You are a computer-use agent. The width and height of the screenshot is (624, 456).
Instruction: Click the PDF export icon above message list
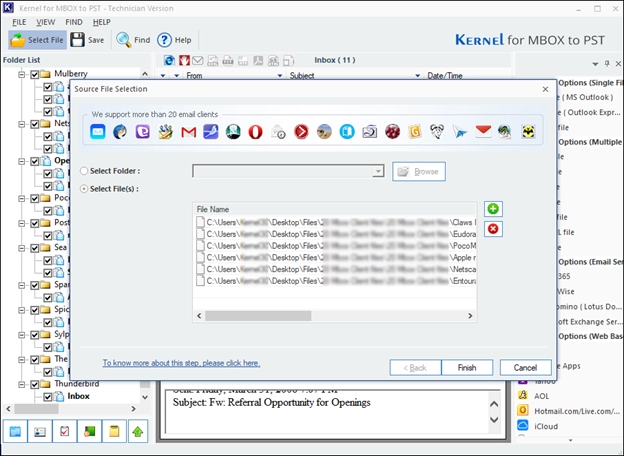pyautogui.click(x=258, y=60)
